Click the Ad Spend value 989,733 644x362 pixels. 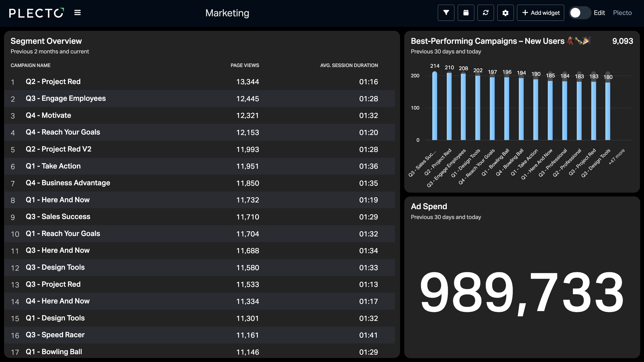pyautogui.click(x=522, y=292)
